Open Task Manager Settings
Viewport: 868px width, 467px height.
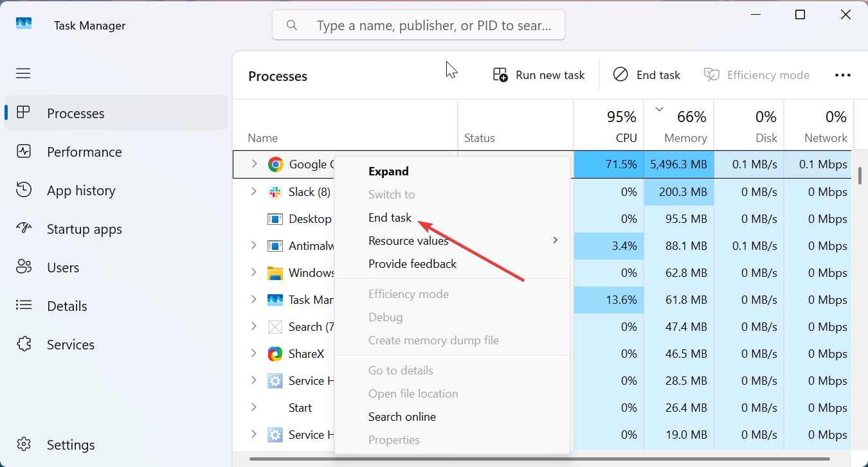click(x=70, y=445)
